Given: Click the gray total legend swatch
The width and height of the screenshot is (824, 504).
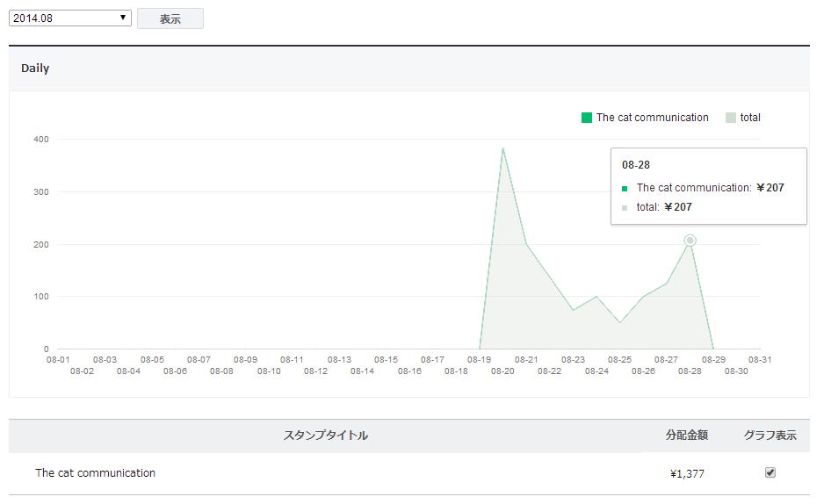Looking at the screenshot, I should click(x=731, y=118).
